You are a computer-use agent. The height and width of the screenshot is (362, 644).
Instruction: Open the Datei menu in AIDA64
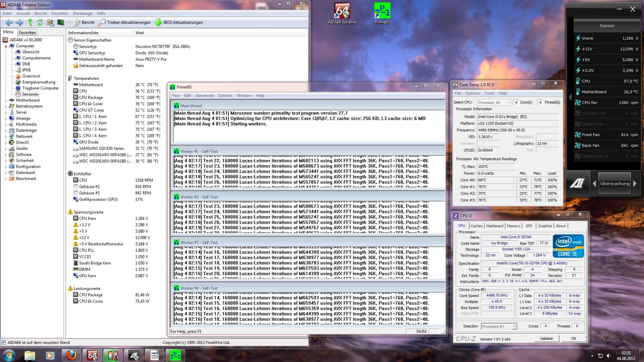click(x=7, y=13)
